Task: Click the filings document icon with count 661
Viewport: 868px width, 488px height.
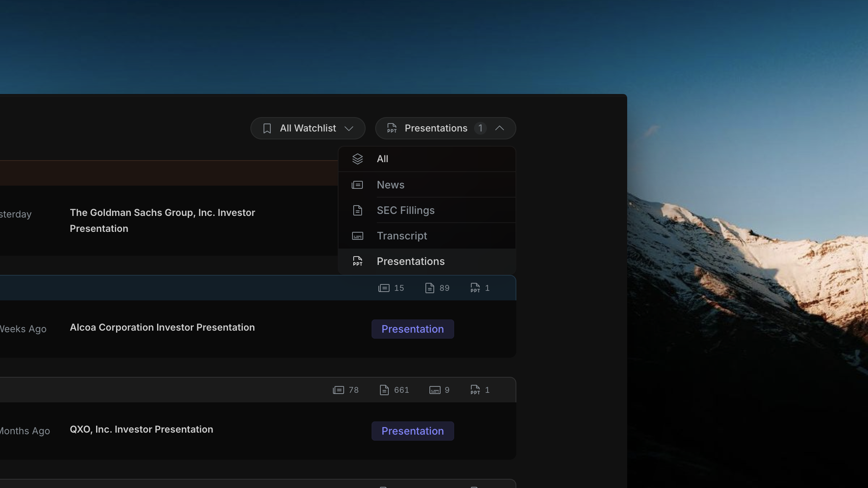Action: 384,390
